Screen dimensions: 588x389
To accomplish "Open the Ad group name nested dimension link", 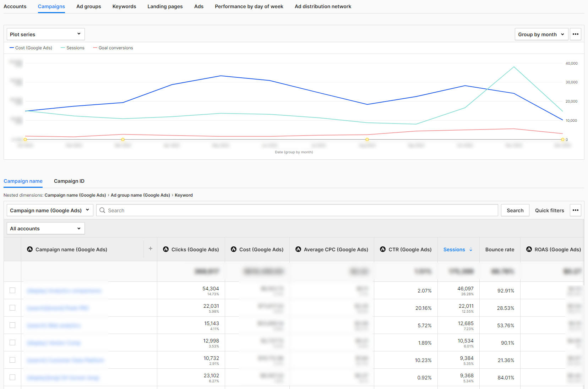I will [140, 195].
